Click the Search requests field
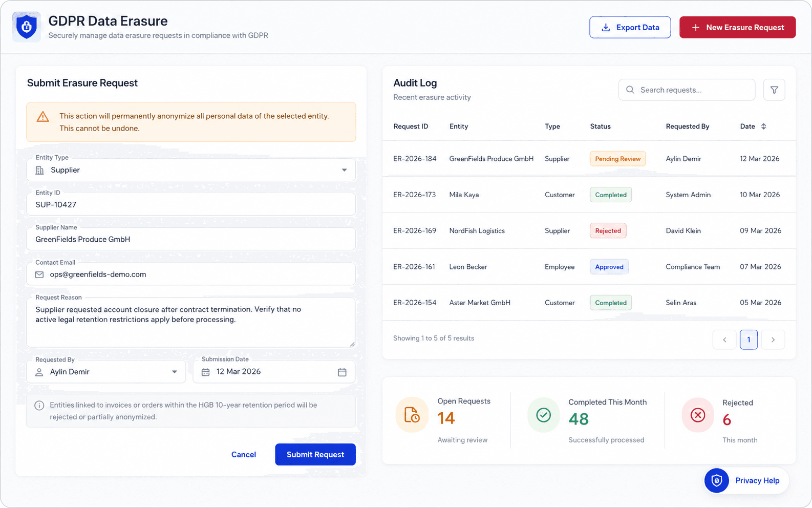Screen dimensions: 812x508 pyautogui.click(x=687, y=90)
